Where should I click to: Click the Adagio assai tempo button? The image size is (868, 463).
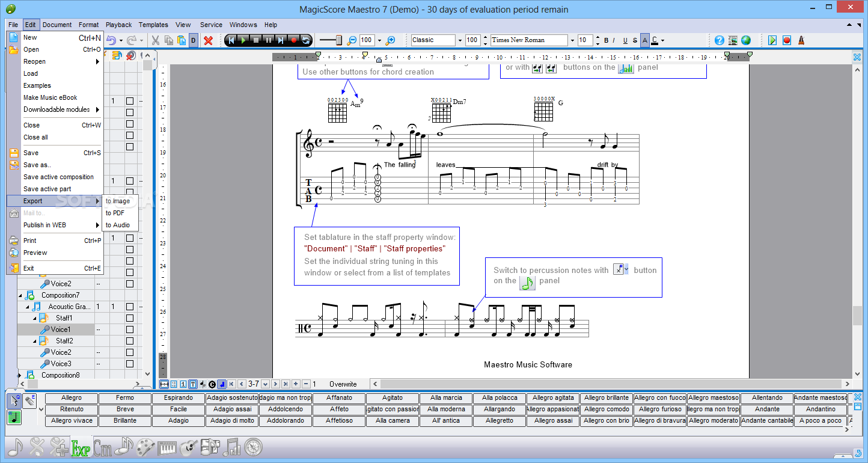(x=232, y=409)
